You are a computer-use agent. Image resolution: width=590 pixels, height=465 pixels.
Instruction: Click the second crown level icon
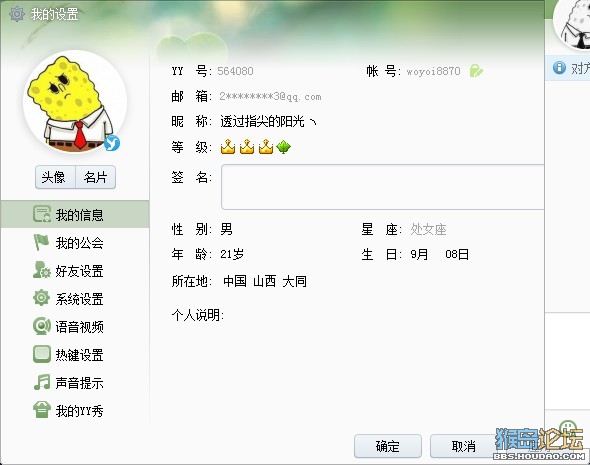coord(247,147)
